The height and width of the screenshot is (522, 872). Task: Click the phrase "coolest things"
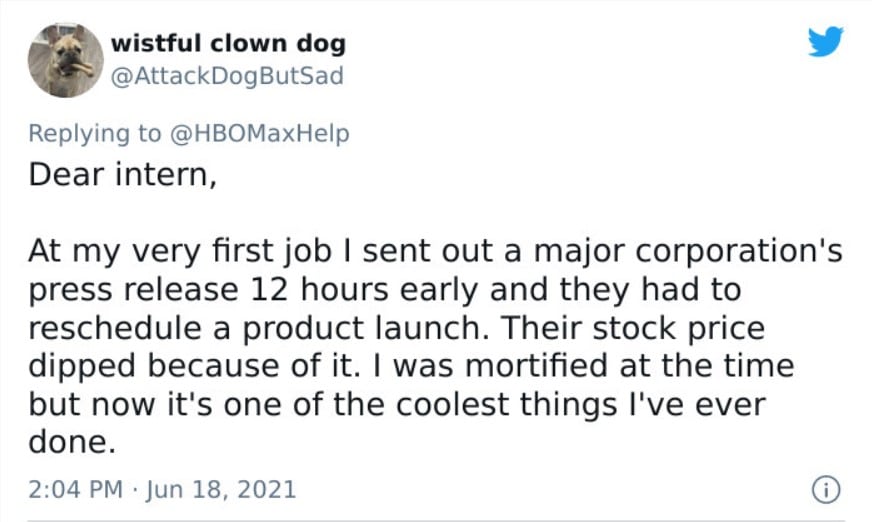[x=550, y=403]
